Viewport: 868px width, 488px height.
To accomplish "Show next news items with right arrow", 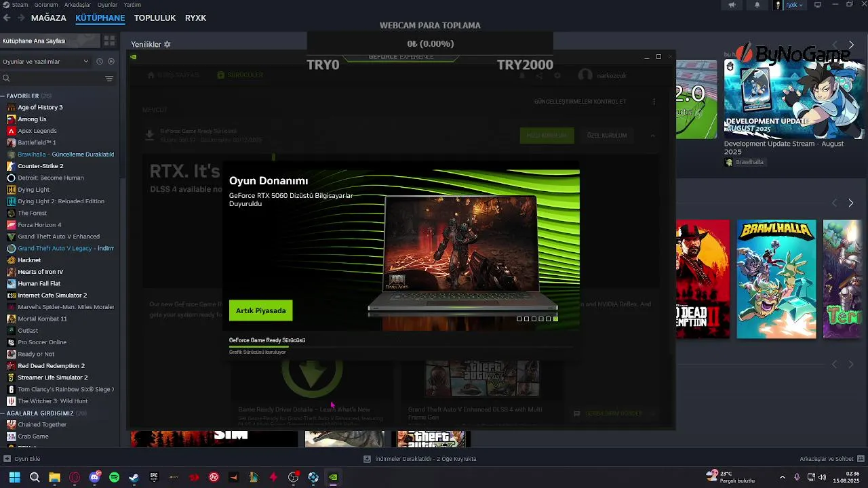I will click(851, 45).
